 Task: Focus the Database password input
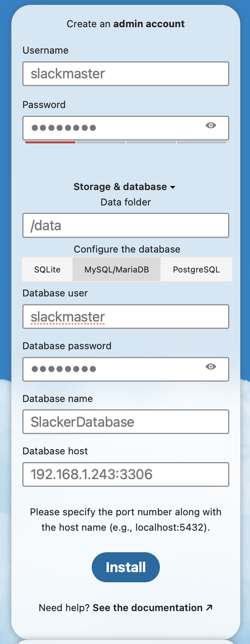[x=114, y=369]
